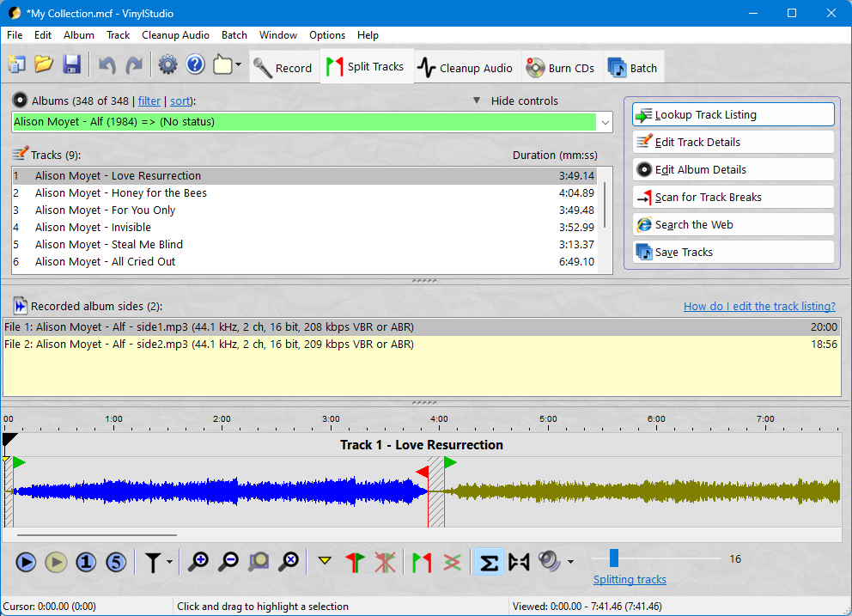Viewport: 852px width, 616px height.
Task: Click the pencil icon beside Tracks (9)
Action: point(20,154)
